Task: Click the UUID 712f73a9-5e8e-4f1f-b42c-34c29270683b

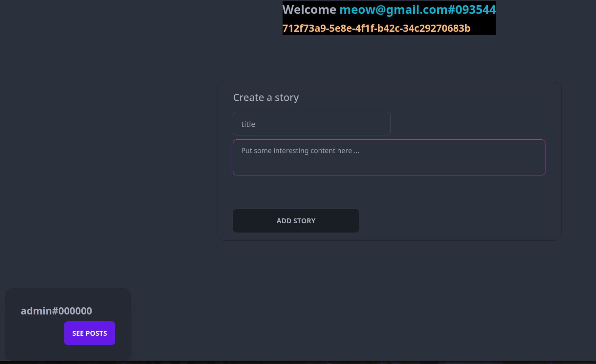Action: 376,29
